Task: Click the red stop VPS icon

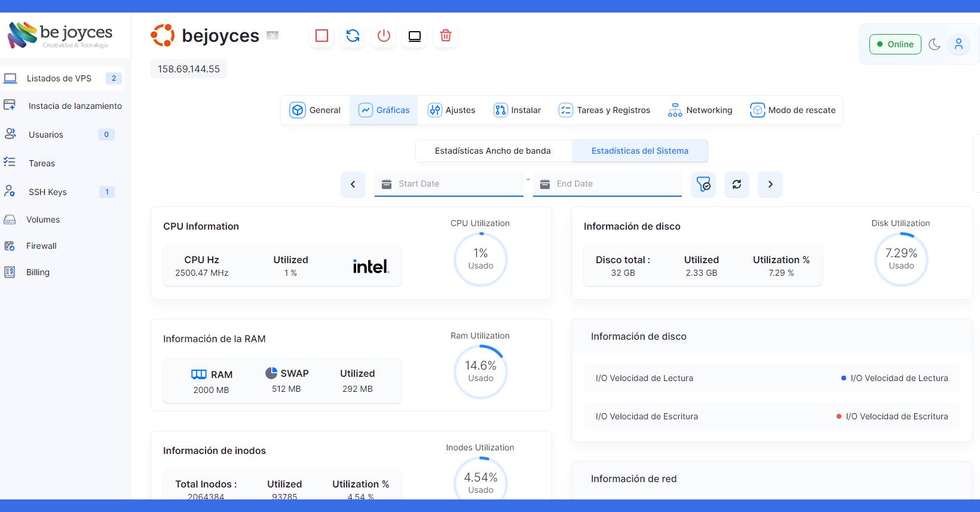Action: coord(321,36)
